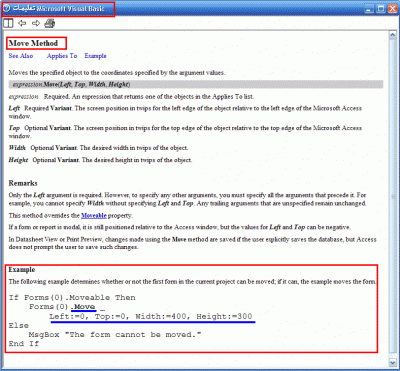Viewport: 400px width, 371px height.
Task: Click the help icon in title bar
Action: 7,9
